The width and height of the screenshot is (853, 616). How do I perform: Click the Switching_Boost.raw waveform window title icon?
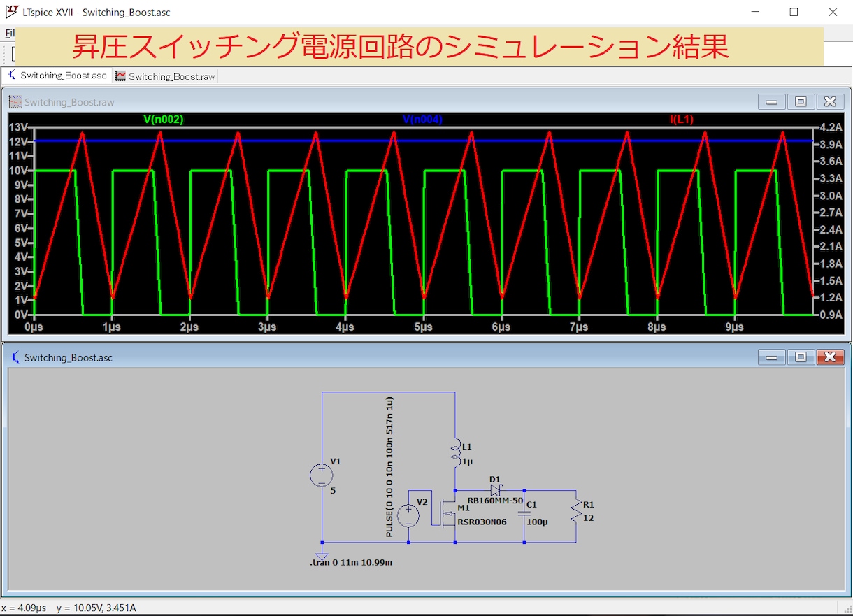[15, 102]
